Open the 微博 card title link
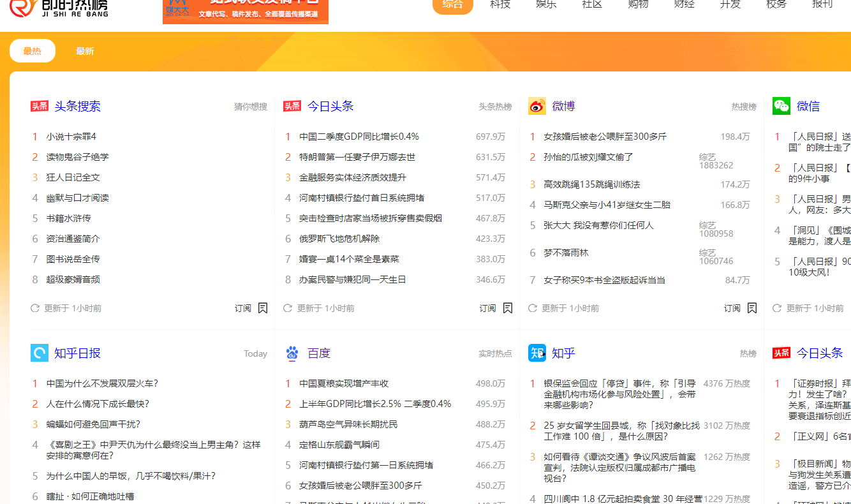Image resolution: width=851 pixels, height=504 pixels. [x=563, y=106]
